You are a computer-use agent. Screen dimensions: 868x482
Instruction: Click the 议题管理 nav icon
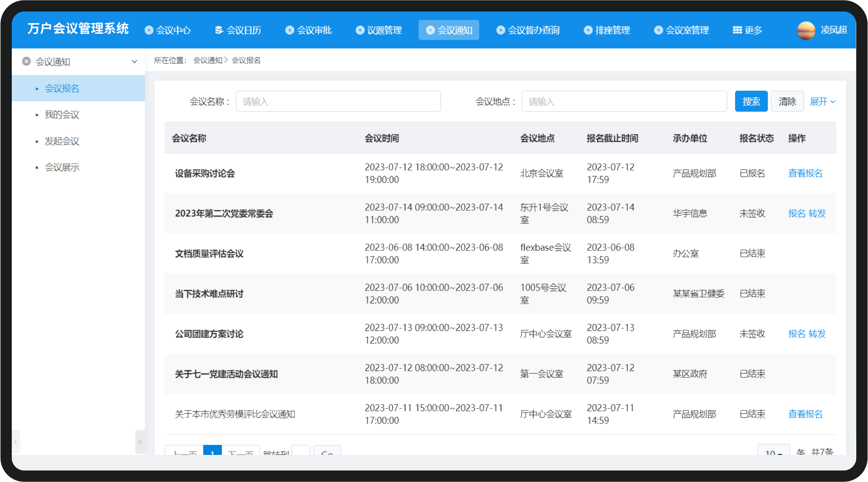(360, 30)
